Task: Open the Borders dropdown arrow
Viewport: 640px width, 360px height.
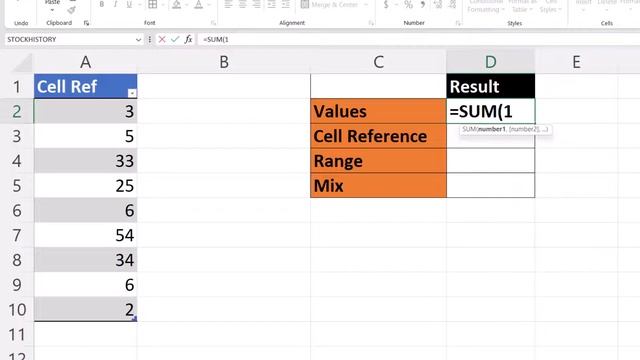Action: pyautogui.click(x=162, y=5)
